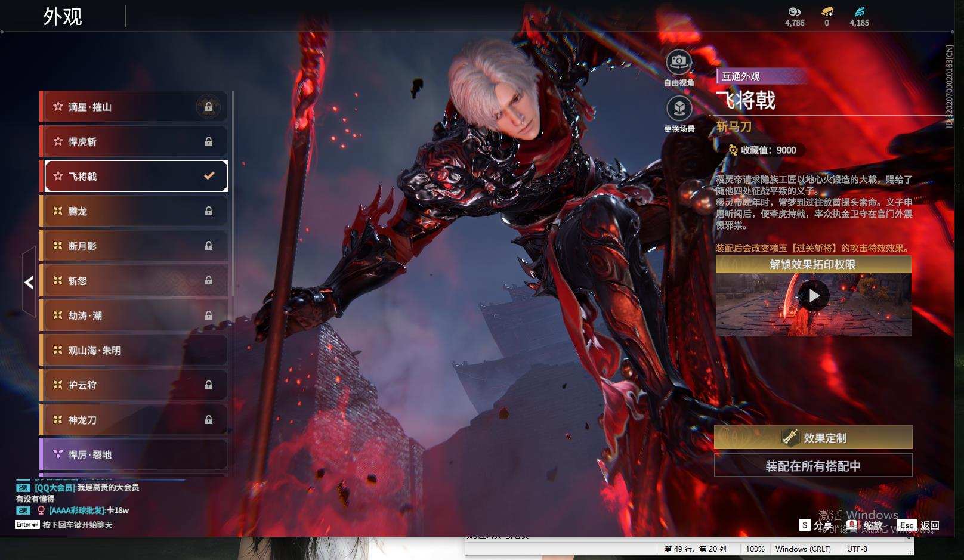Click Windows (CRLF) in the background editor status bar
964x560 pixels.
(803, 549)
